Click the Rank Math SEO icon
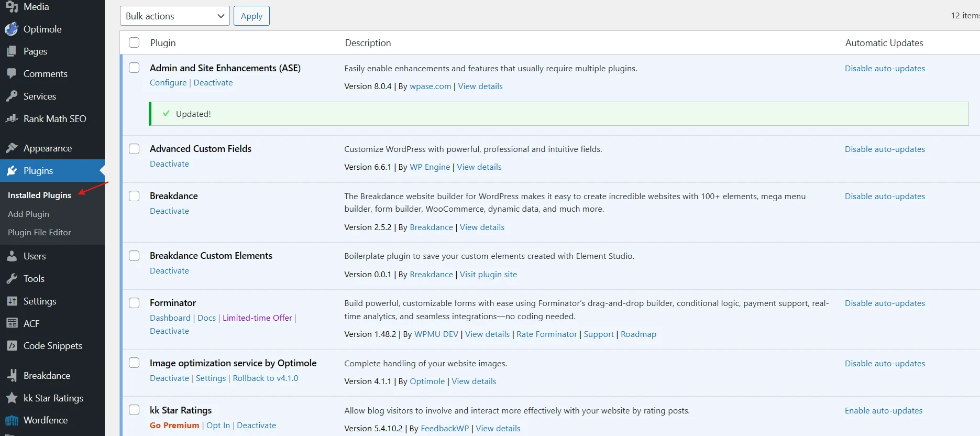 coord(12,119)
